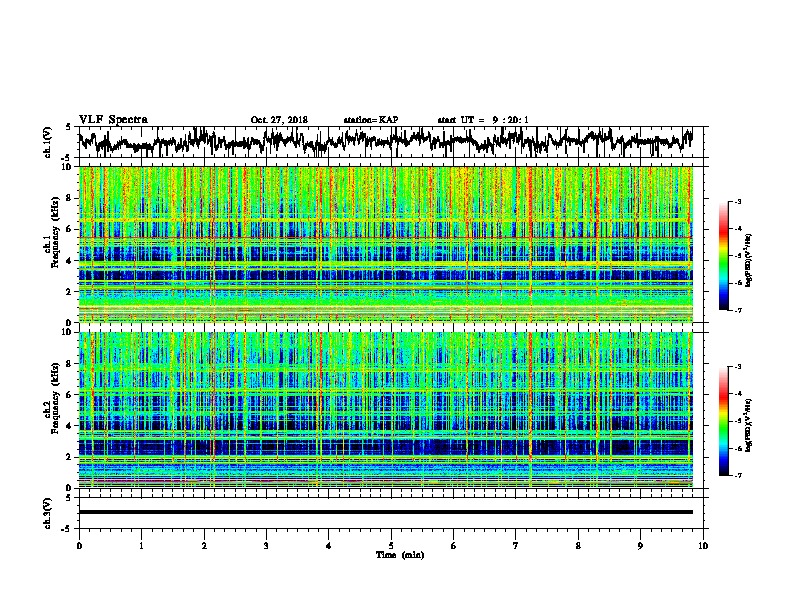Click time axis tick label "5"

click(x=391, y=546)
